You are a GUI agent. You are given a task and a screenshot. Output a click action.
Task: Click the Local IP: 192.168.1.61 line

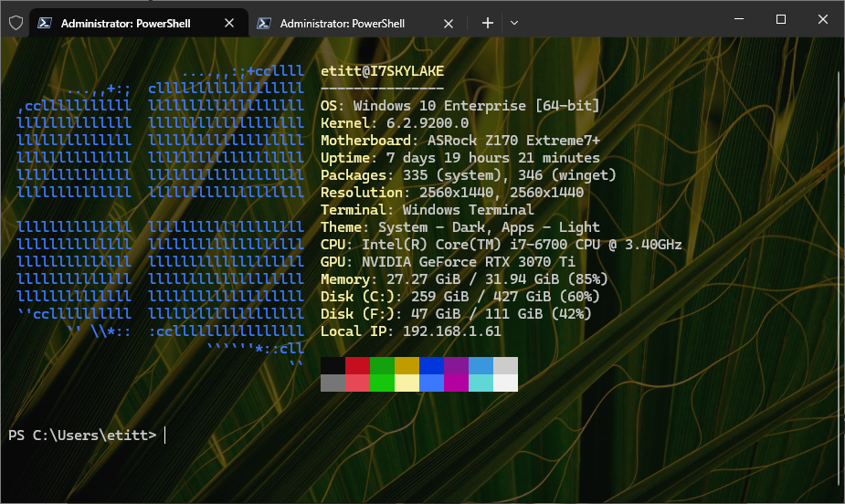(411, 331)
